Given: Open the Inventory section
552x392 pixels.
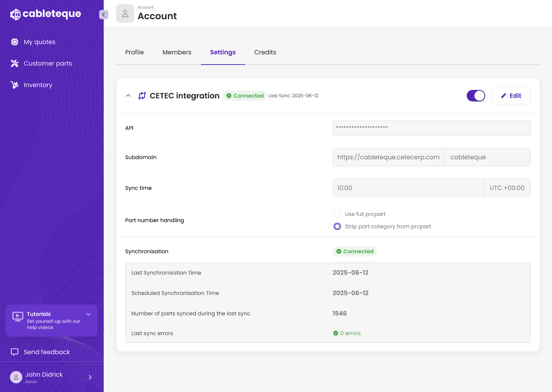Looking at the screenshot, I should pyautogui.click(x=38, y=85).
